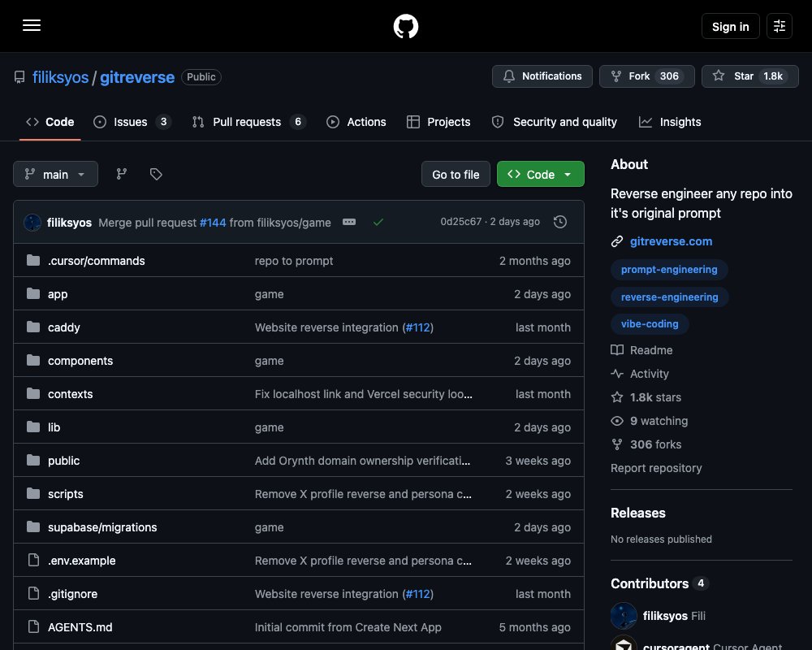View branches via the branch icon
This screenshot has height=650, width=812.
122,174
